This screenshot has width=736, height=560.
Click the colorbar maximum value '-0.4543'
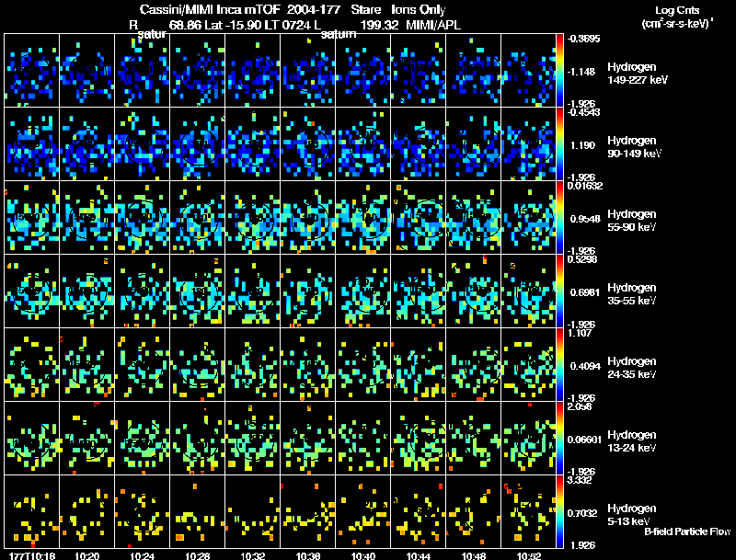coord(583,112)
